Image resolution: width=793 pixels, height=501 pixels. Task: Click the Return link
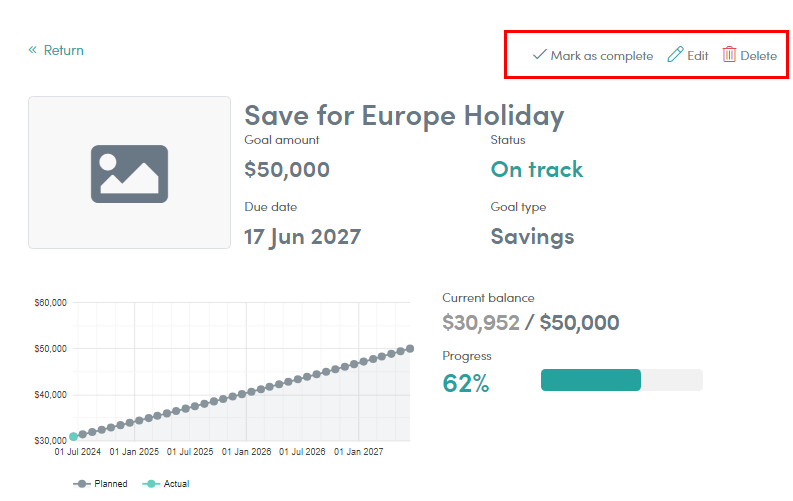point(63,50)
